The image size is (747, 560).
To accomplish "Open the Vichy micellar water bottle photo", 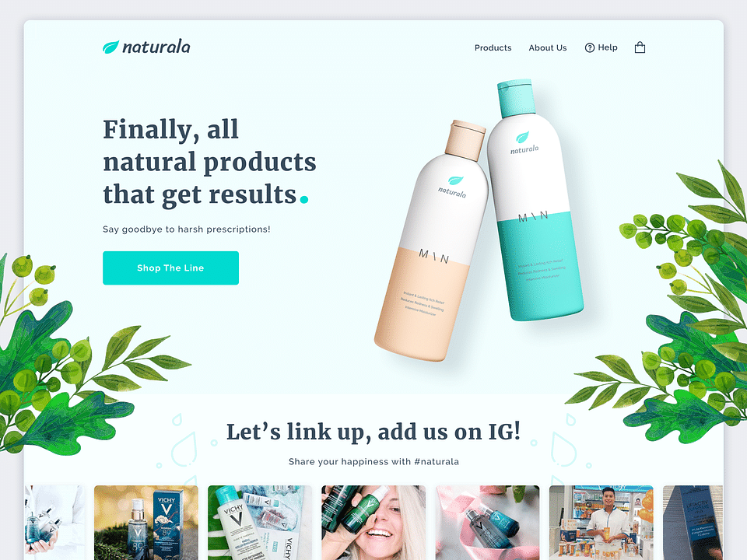I will 260,523.
